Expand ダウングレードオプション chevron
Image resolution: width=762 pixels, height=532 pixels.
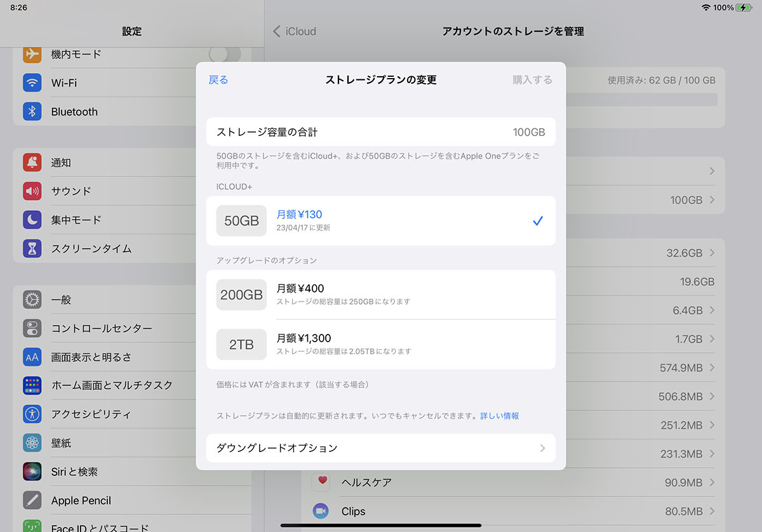[x=542, y=448]
